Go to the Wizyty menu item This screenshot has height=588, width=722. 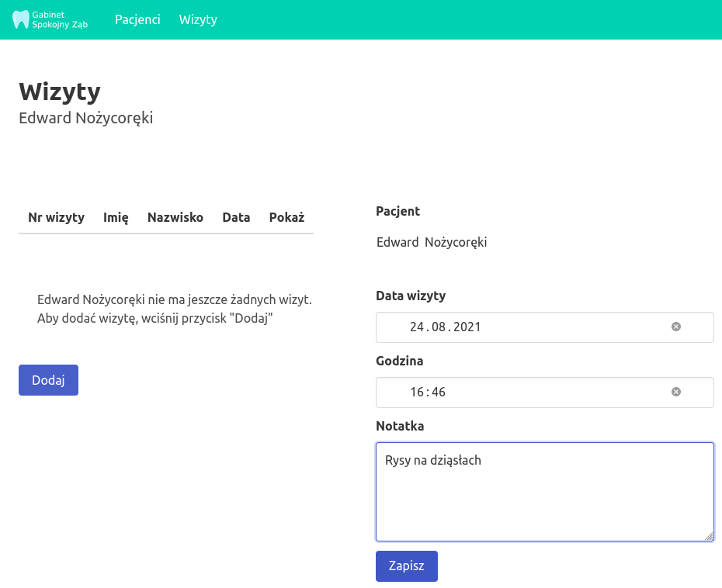coord(198,19)
